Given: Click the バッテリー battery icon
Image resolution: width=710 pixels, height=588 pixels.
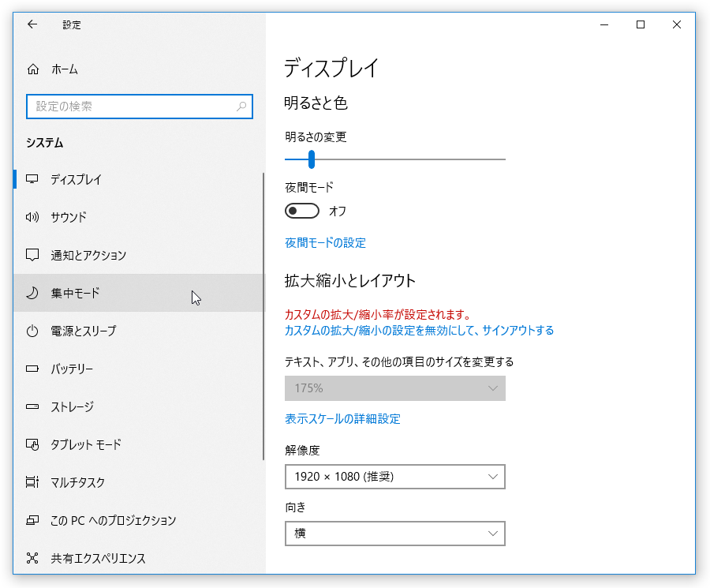Looking at the screenshot, I should pyautogui.click(x=32, y=369).
